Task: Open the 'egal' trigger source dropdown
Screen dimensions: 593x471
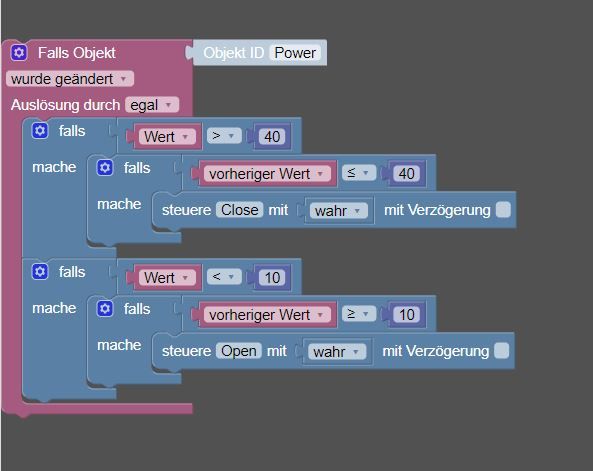Action: 152,105
